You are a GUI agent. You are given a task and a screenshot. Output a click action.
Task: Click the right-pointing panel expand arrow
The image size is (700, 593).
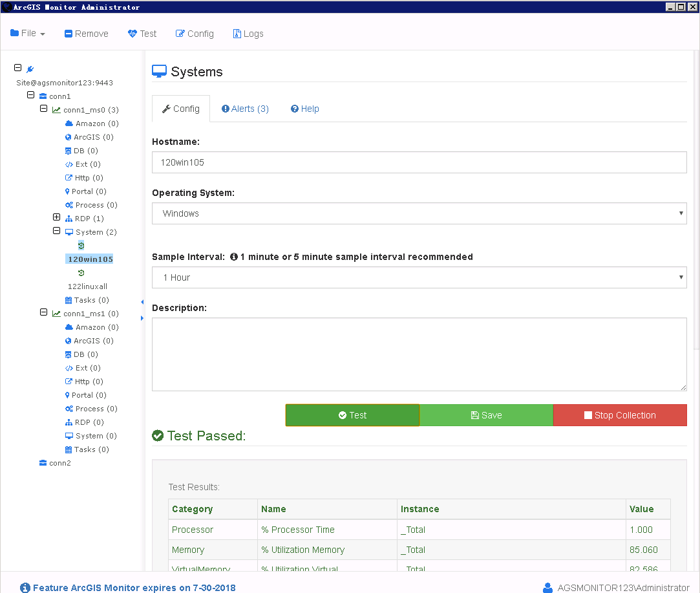[142, 318]
